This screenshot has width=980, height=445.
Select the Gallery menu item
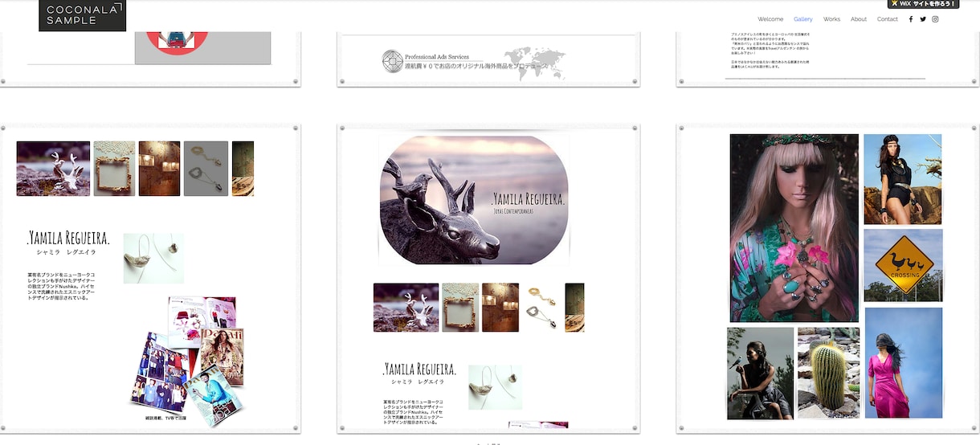click(803, 19)
